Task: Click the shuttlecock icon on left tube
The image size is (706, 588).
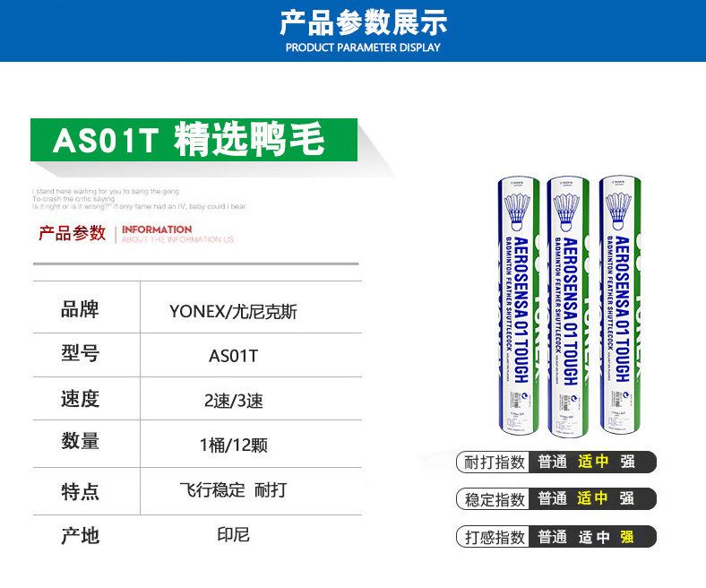Action: [x=517, y=212]
